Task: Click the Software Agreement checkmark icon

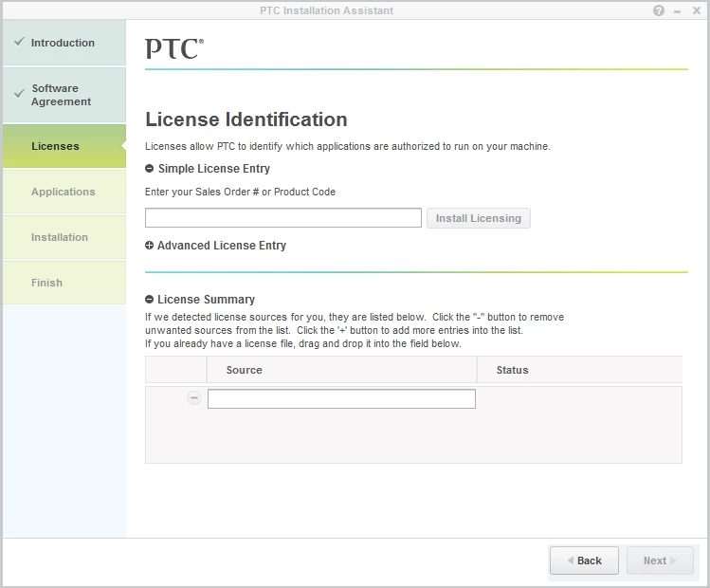Action: click(19, 94)
